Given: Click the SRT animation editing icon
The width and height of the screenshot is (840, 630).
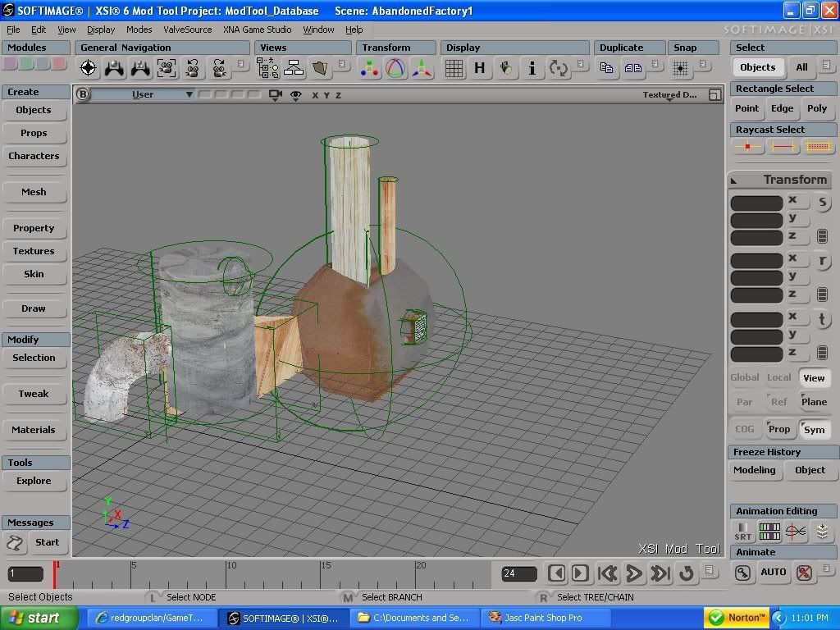Looking at the screenshot, I should 742,532.
